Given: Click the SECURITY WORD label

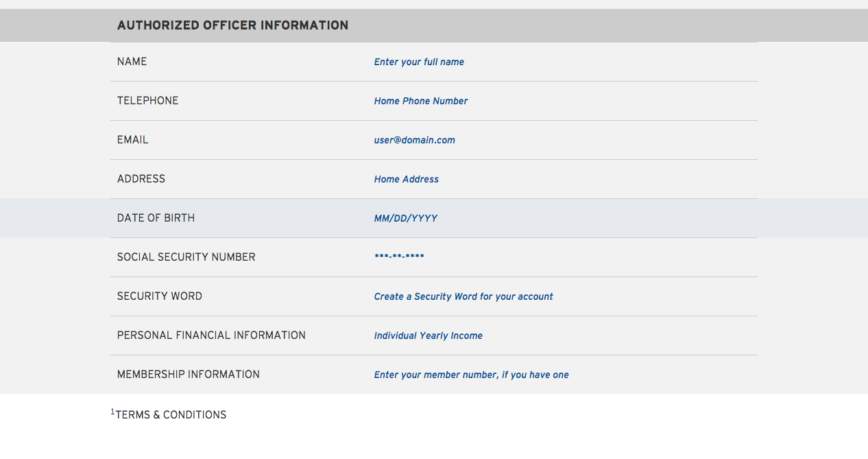Looking at the screenshot, I should [160, 296].
